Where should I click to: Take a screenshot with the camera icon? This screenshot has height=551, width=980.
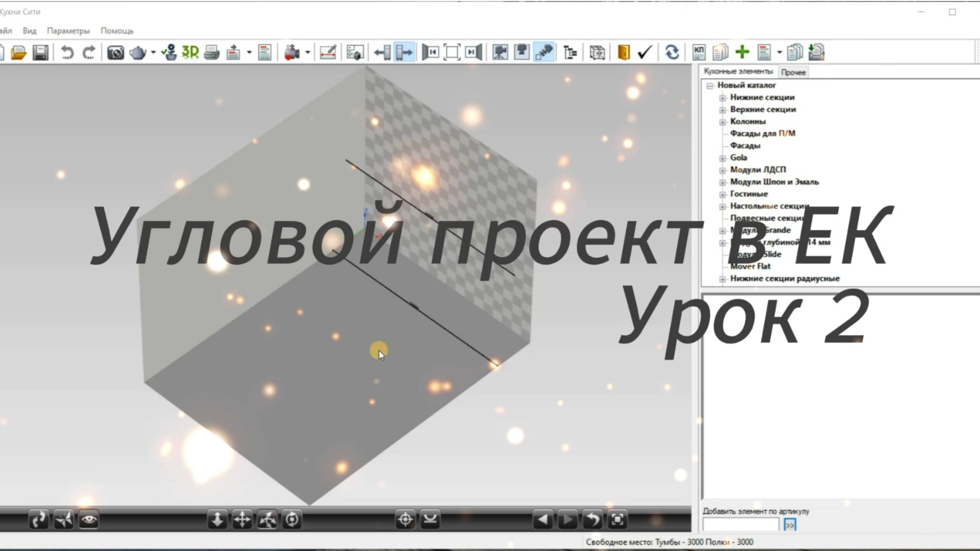tap(116, 52)
